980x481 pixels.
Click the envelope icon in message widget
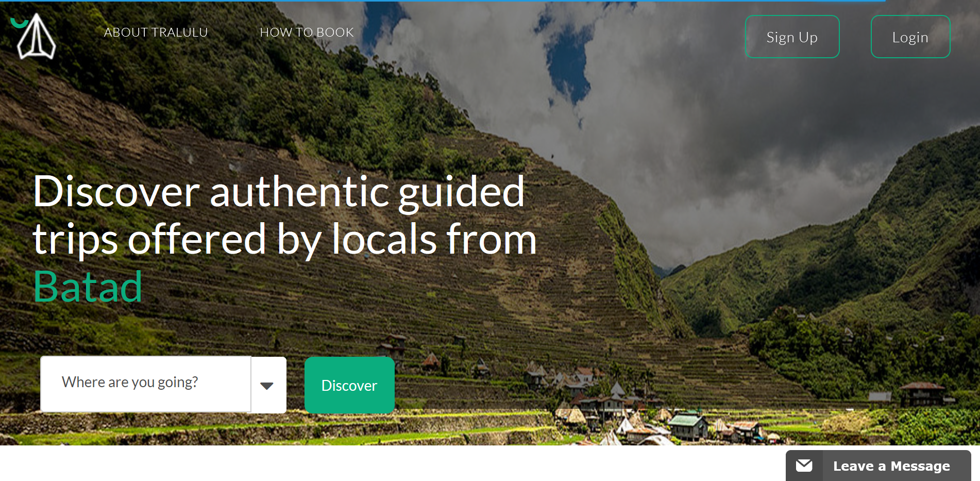pos(804,466)
